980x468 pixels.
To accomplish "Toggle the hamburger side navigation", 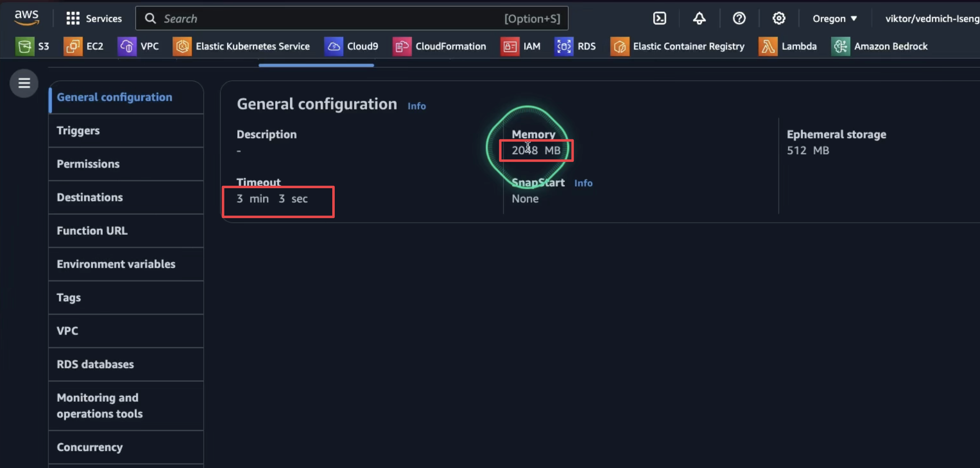I will (24, 83).
